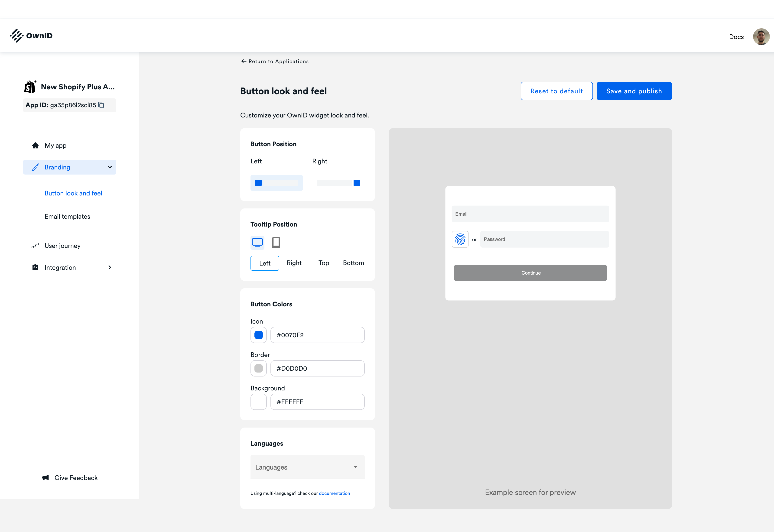Click Save and publish button

[x=634, y=91]
